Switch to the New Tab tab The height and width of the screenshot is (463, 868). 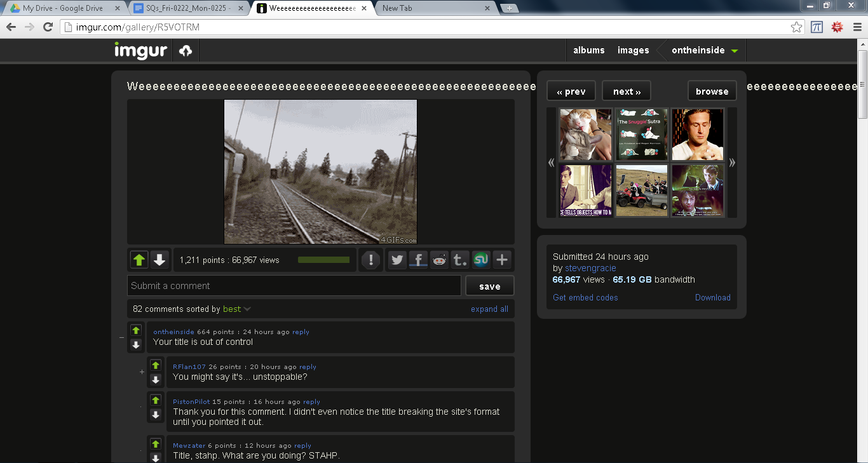[436, 8]
